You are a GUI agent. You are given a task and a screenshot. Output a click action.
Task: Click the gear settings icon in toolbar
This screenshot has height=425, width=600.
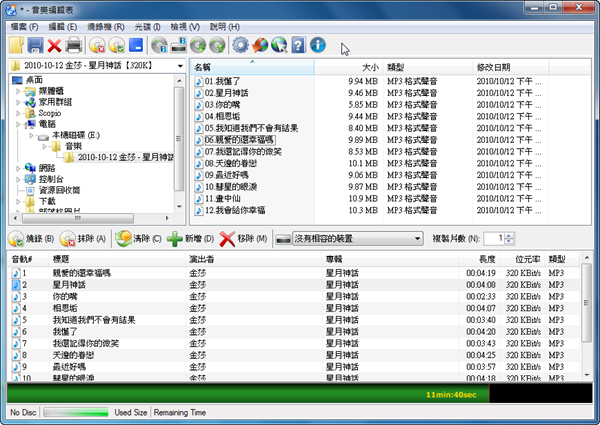click(240, 45)
